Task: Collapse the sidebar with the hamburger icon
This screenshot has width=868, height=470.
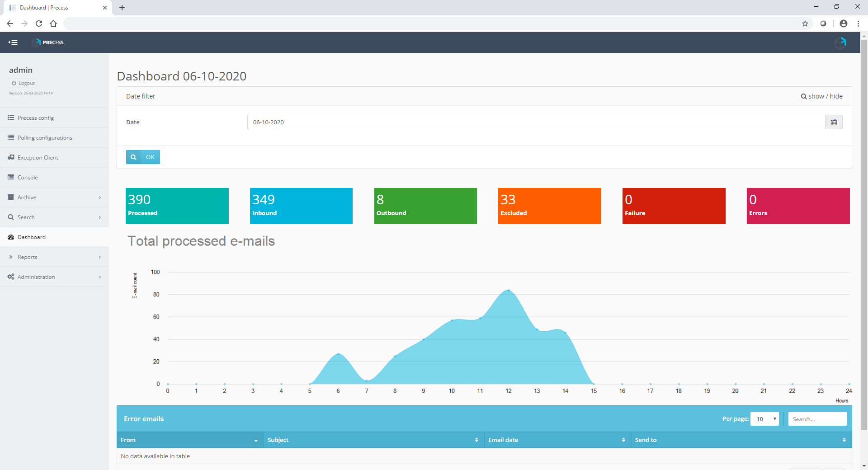Action: pos(13,42)
